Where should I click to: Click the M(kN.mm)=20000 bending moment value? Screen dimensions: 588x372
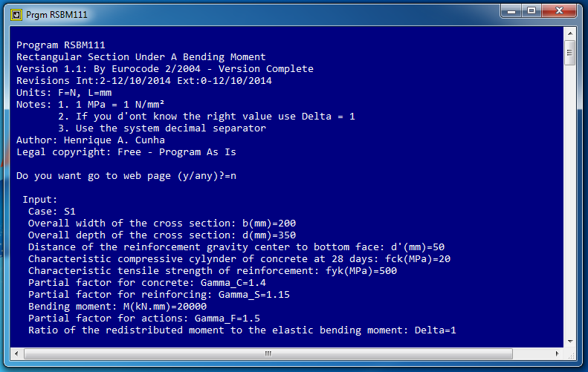[165, 307]
